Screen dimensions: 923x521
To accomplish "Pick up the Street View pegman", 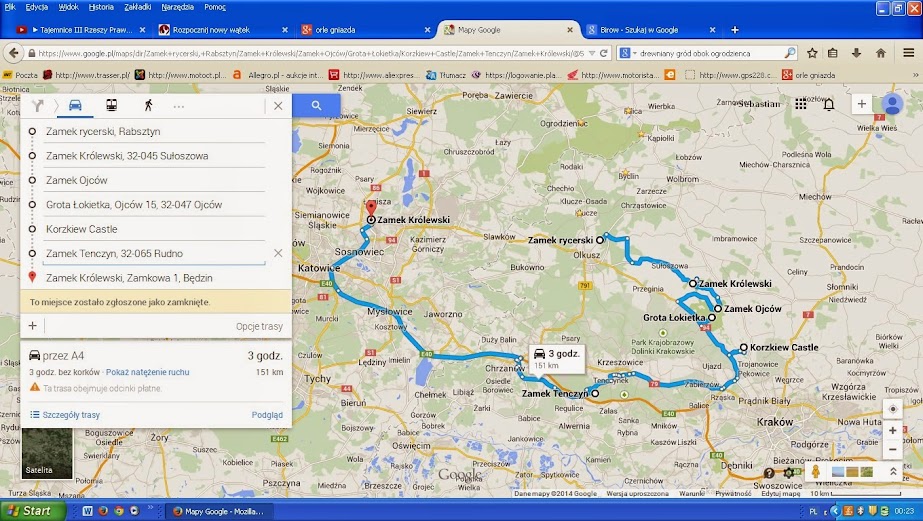I will (816, 472).
